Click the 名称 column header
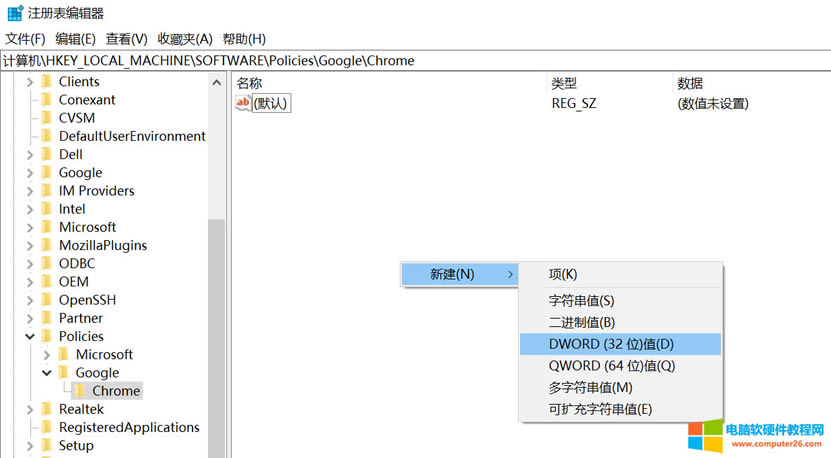This screenshot has height=458, width=831. tap(249, 83)
